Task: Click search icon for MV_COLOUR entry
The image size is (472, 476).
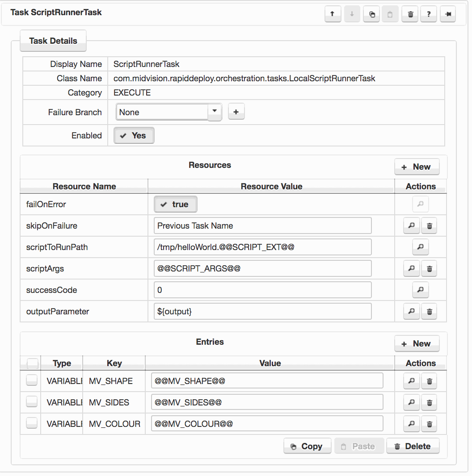Action: 411,424
